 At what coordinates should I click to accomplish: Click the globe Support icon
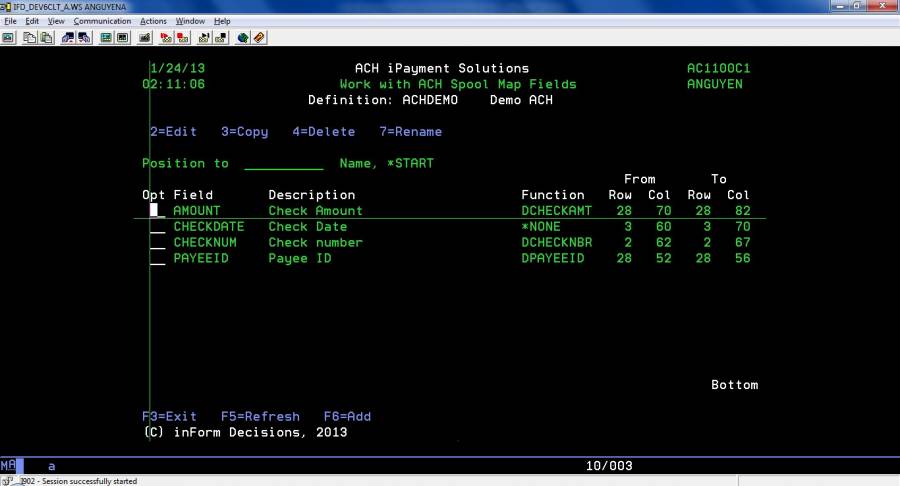point(242,38)
